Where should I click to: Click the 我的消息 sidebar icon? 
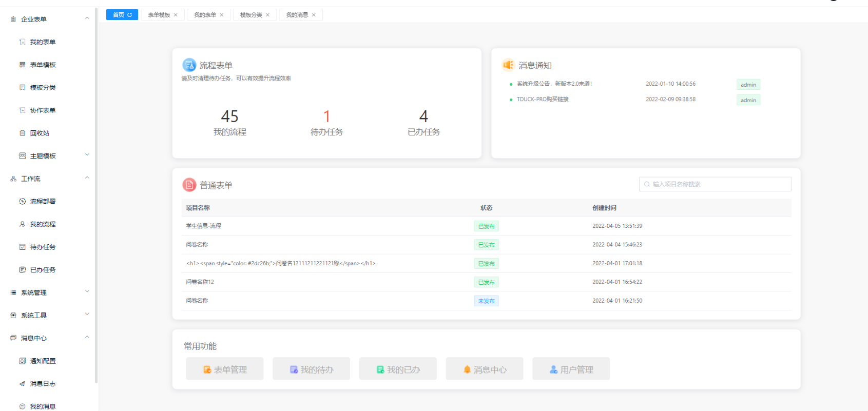click(22, 406)
